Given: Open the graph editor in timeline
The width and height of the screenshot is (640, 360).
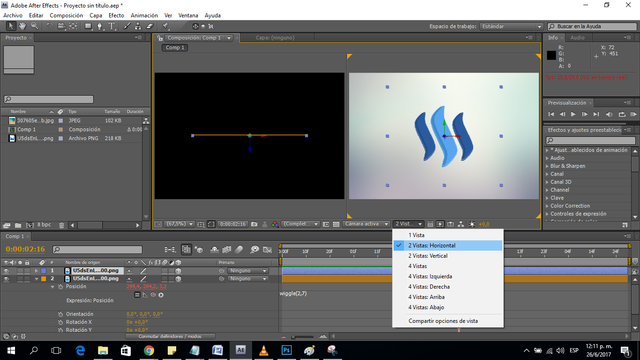Looking at the screenshot, I should 267,249.
